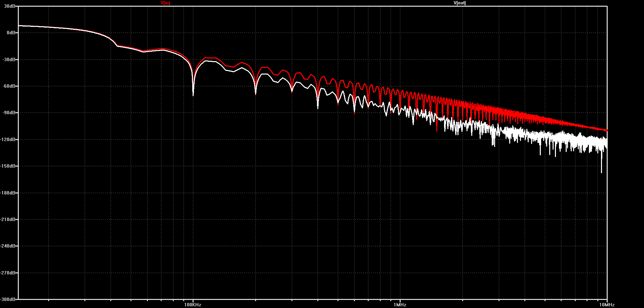Click the -240dB vertical axis label
The height and width of the screenshot is (308, 644).
(8, 246)
